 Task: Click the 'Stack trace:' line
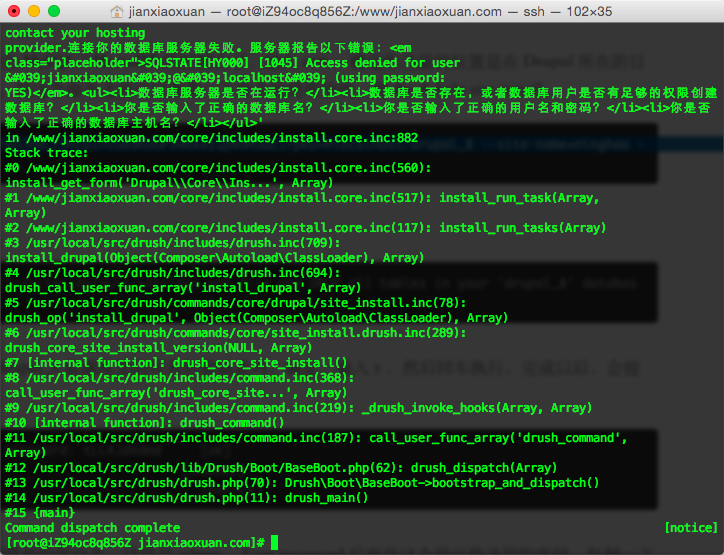point(46,153)
